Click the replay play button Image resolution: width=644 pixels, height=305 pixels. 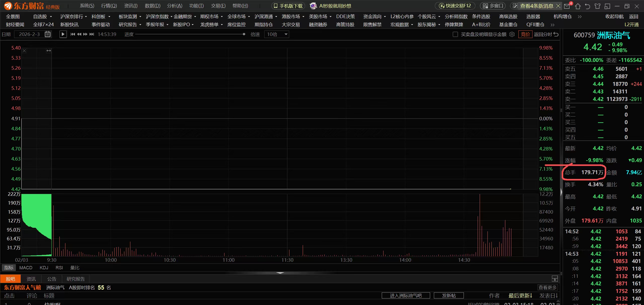tap(63, 34)
